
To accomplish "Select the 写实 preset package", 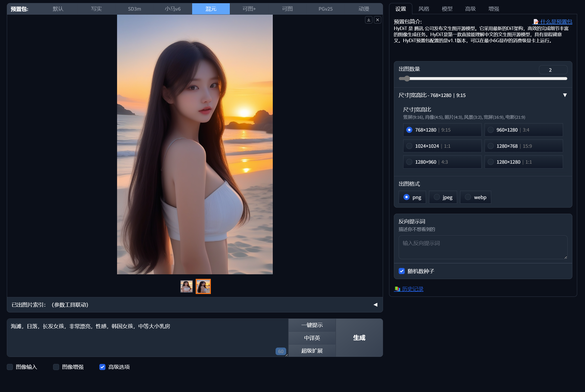I will [96, 9].
